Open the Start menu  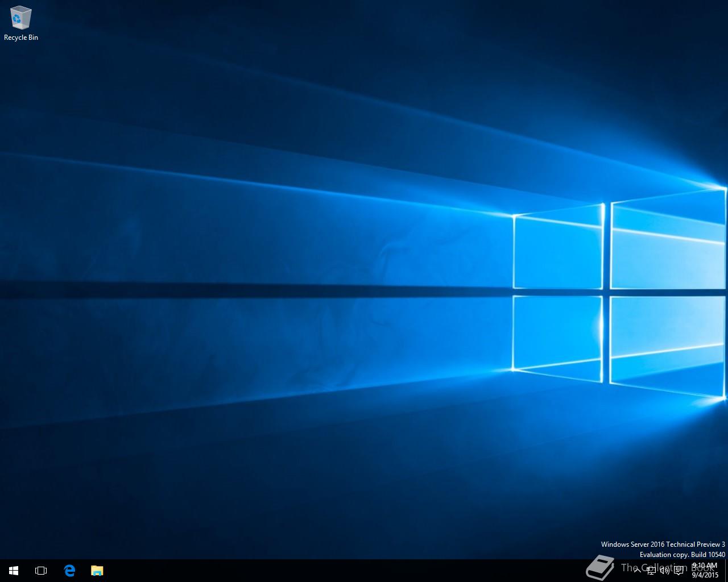coord(14,571)
